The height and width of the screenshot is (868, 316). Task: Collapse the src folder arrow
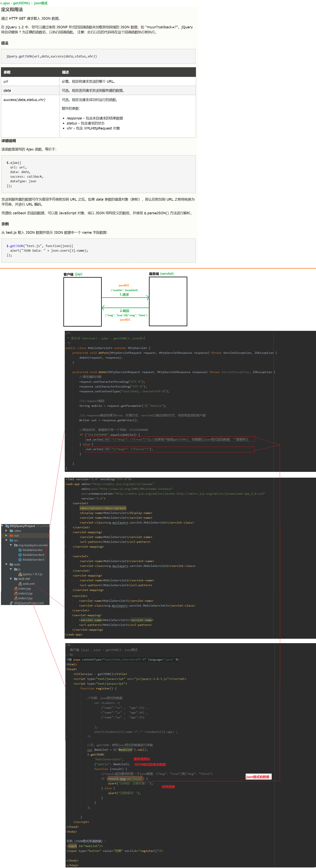point(6,540)
